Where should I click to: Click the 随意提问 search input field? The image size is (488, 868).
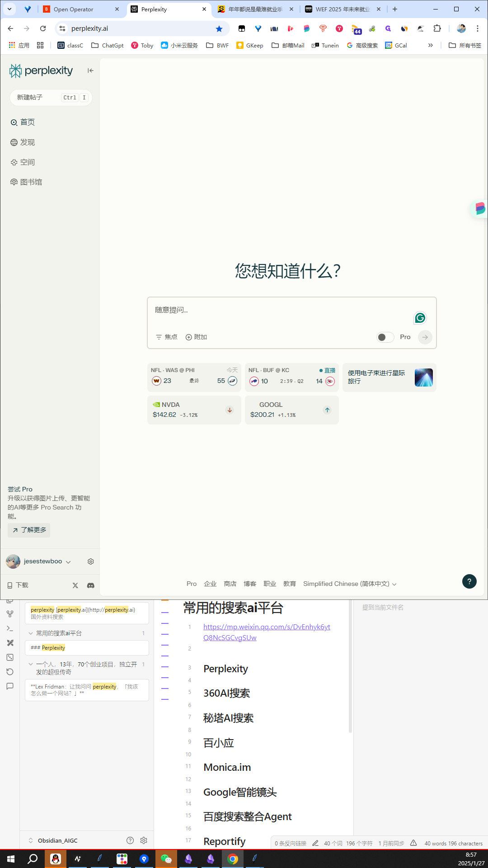pos(280,310)
